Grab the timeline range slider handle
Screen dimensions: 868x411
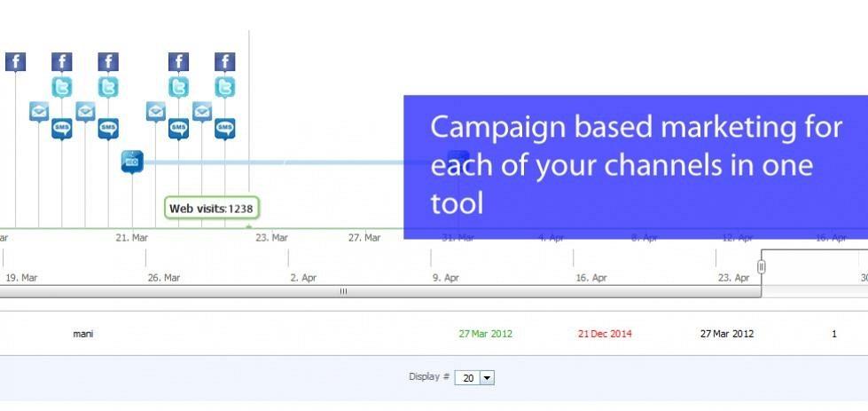[x=761, y=266]
